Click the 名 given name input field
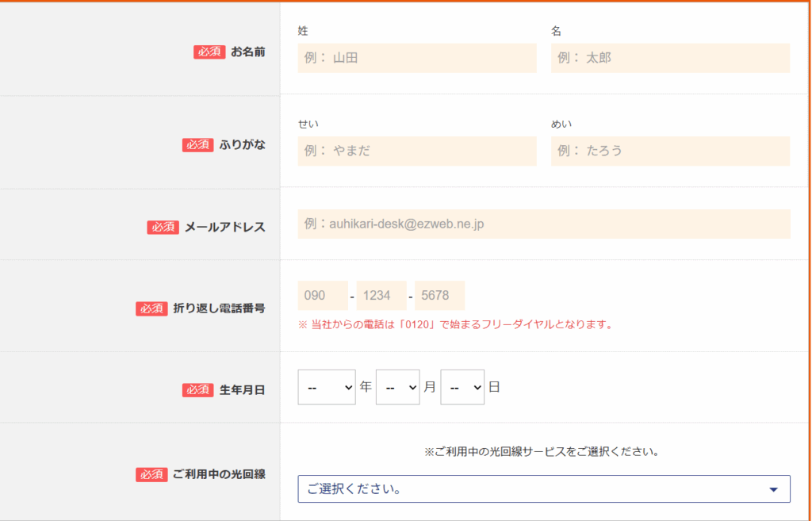Image resolution: width=812 pixels, height=521 pixels. tap(670, 58)
